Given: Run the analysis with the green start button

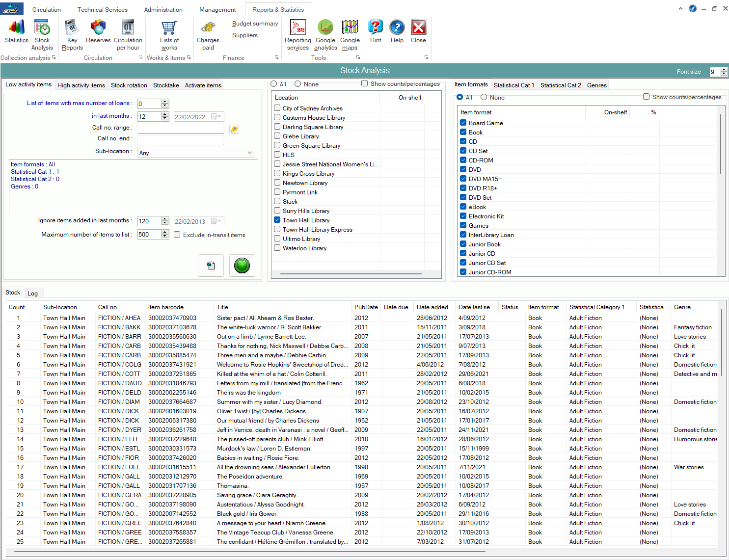Looking at the screenshot, I should click(242, 265).
